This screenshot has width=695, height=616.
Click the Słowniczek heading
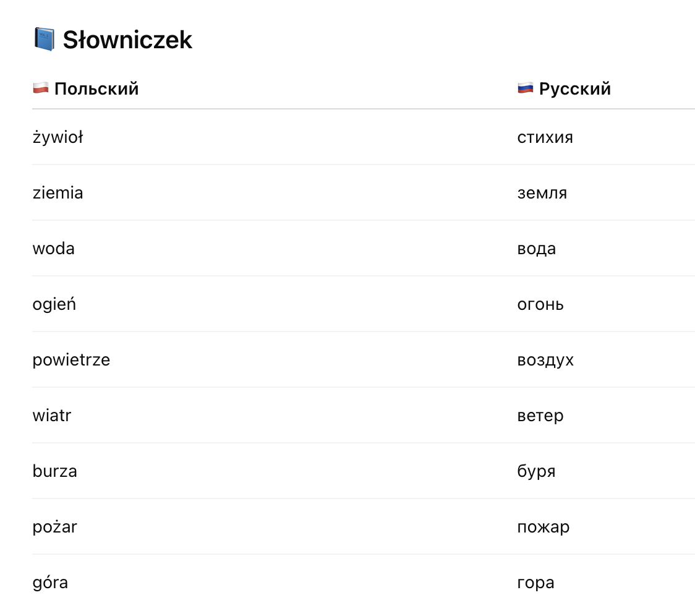(127, 40)
